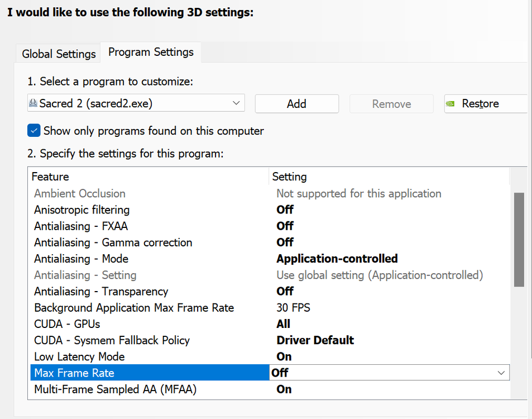
Task: Click the Driver Default setting value
Action: (315, 340)
